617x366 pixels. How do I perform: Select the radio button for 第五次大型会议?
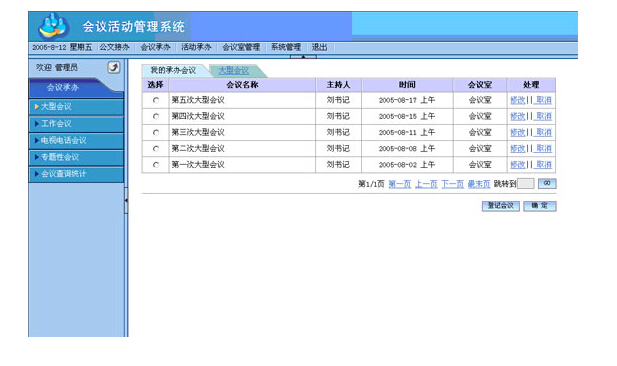coord(156,100)
